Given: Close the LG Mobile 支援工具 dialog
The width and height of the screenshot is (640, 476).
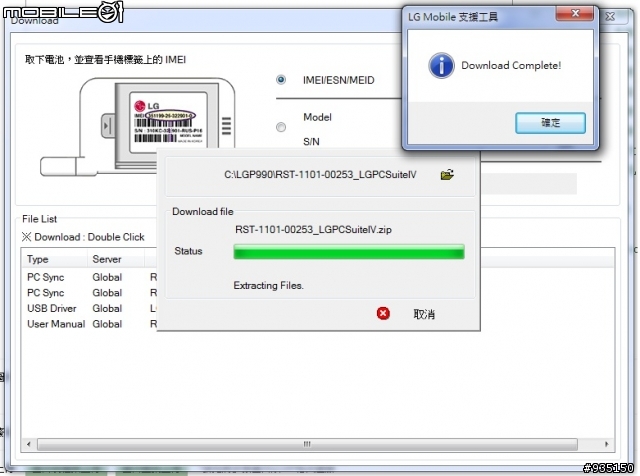Looking at the screenshot, I should (575, 13).
